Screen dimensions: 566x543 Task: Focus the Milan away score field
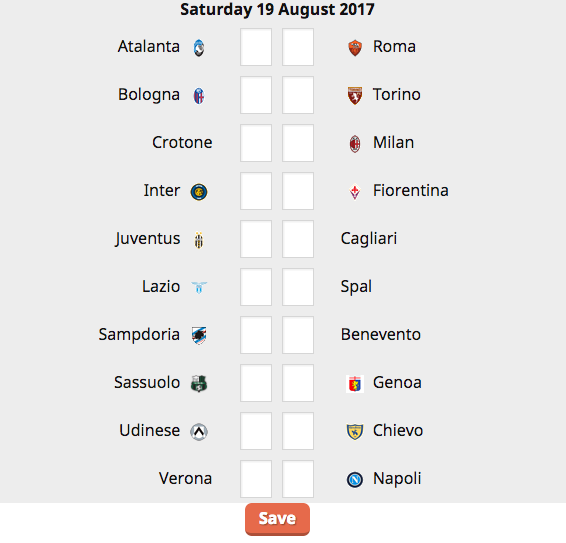click(x=298, y=143)
